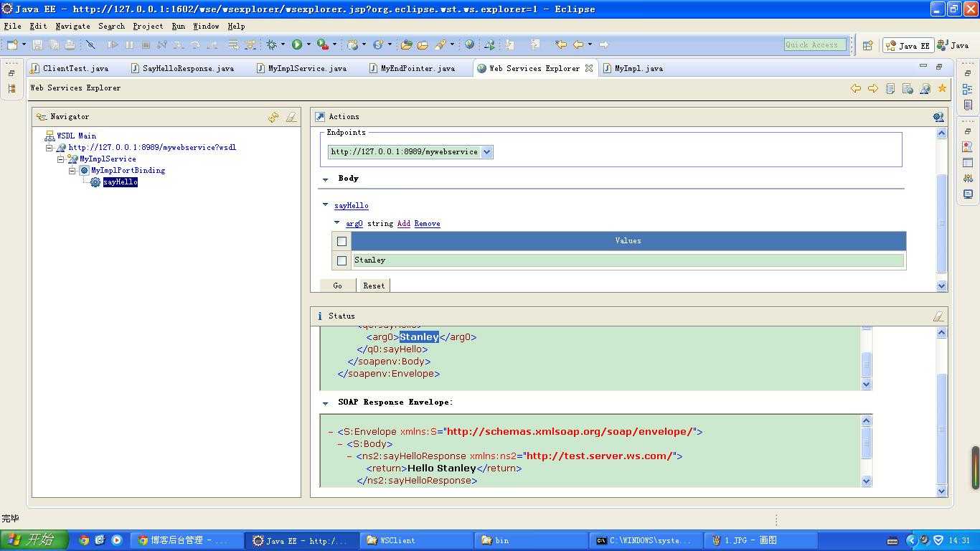Click the Go button

click(x=337, y=286)
